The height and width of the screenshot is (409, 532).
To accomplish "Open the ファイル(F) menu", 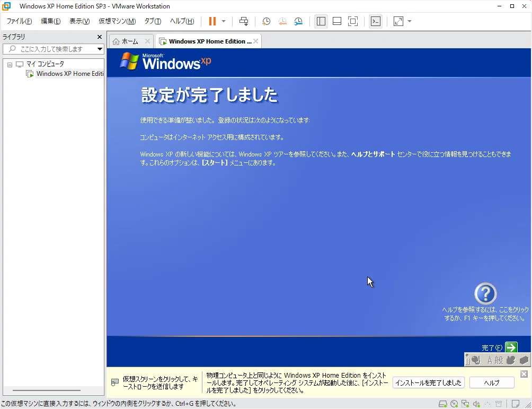I will tap(19, 21).
